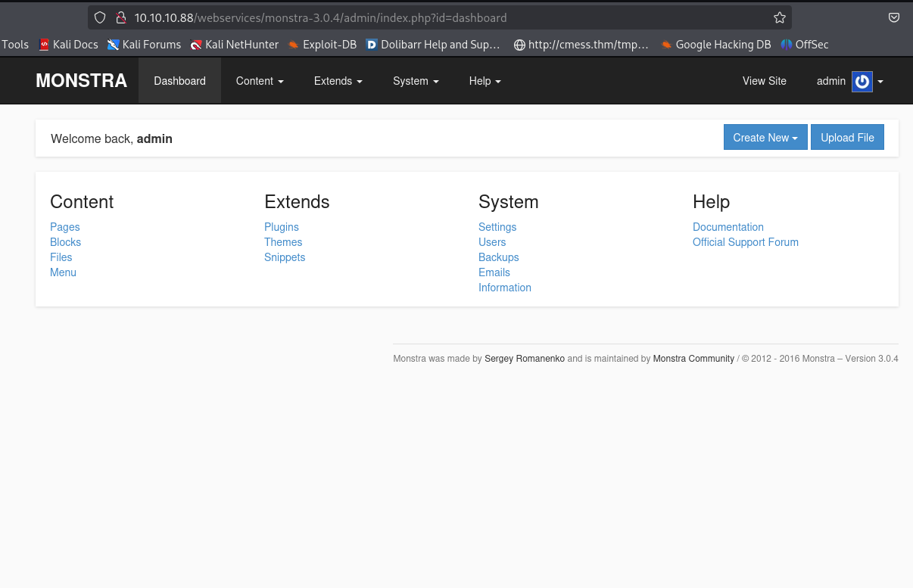913x588 pixels.
Task: Select the Dashboard nav tab
Action: pos(179,81)
